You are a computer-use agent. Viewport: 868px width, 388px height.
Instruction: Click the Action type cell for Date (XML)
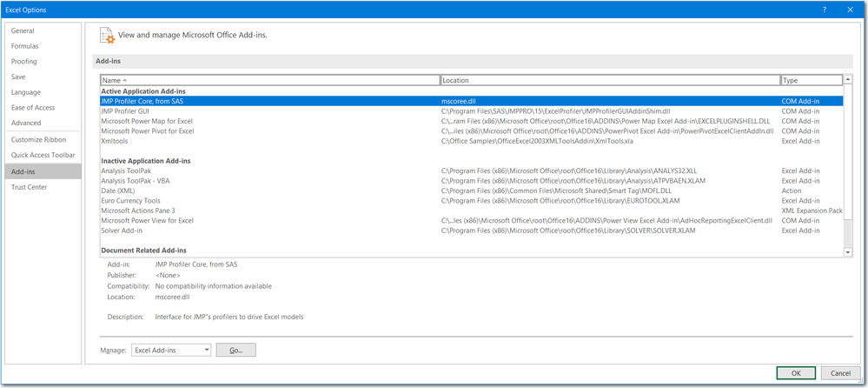[791, 191]
